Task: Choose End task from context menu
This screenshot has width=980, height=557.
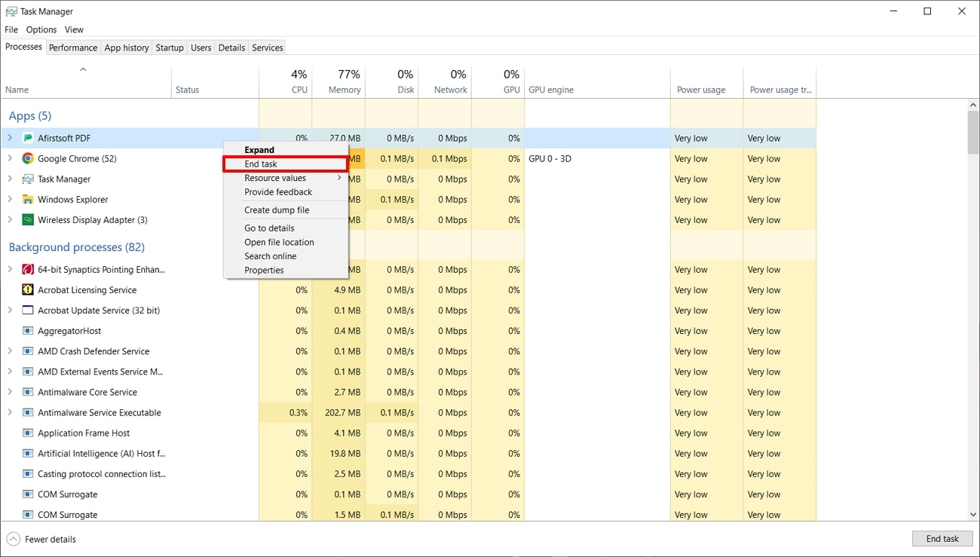Action: [286, 164]
